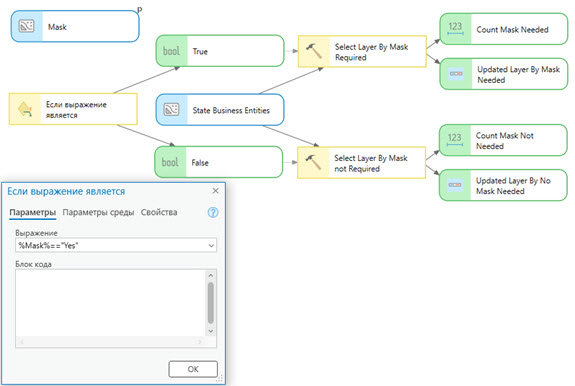Select the Count Mask Needed label

point(512,30)
